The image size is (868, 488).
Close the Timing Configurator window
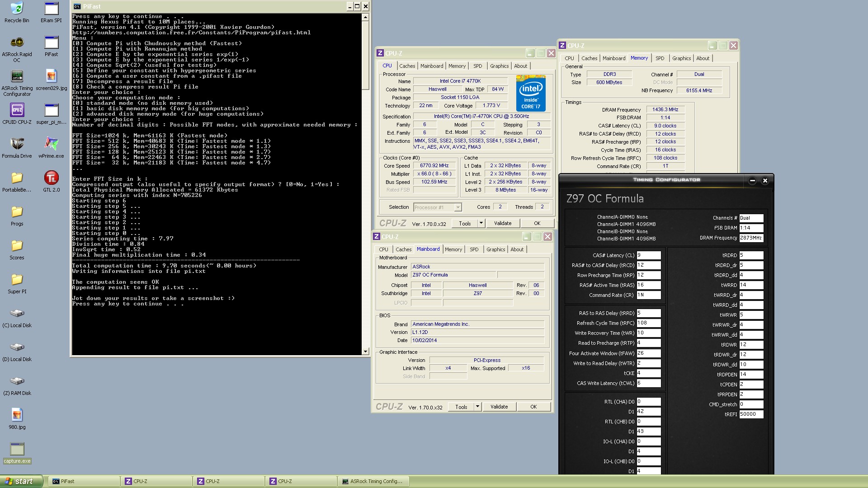coord(765,180)
